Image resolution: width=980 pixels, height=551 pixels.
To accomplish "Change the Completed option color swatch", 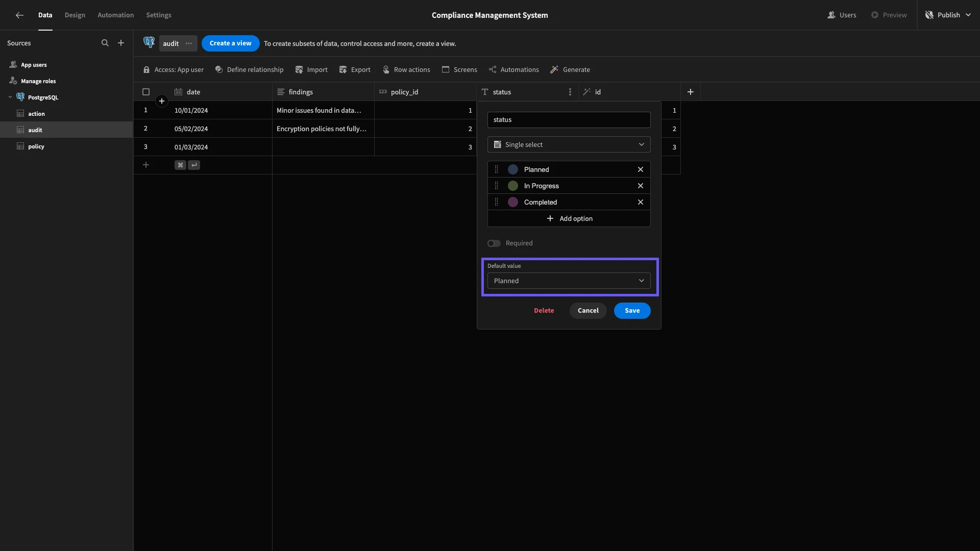I will (x=513, y=203).
